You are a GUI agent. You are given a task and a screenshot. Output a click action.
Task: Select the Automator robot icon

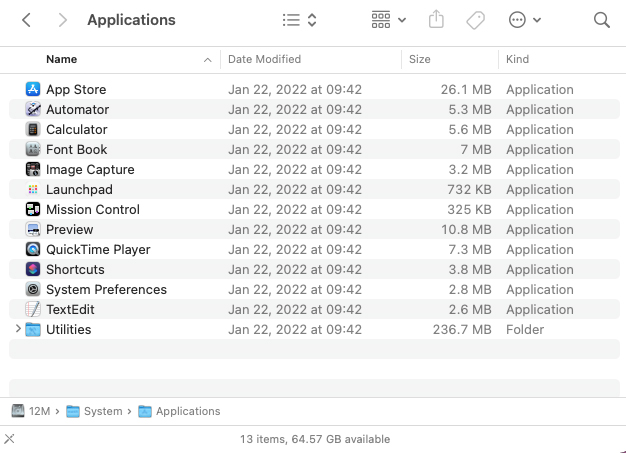32,109
